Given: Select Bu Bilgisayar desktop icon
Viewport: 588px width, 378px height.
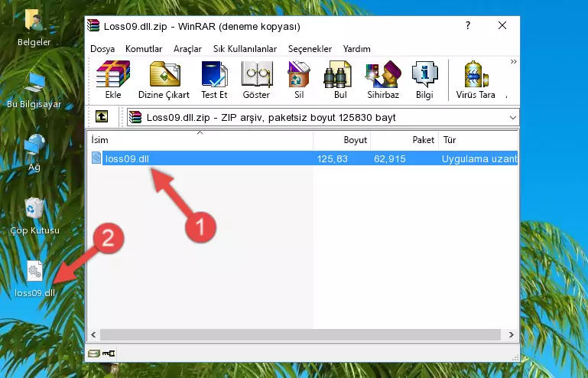Looking at the screenshot, I should coord(34,90).
